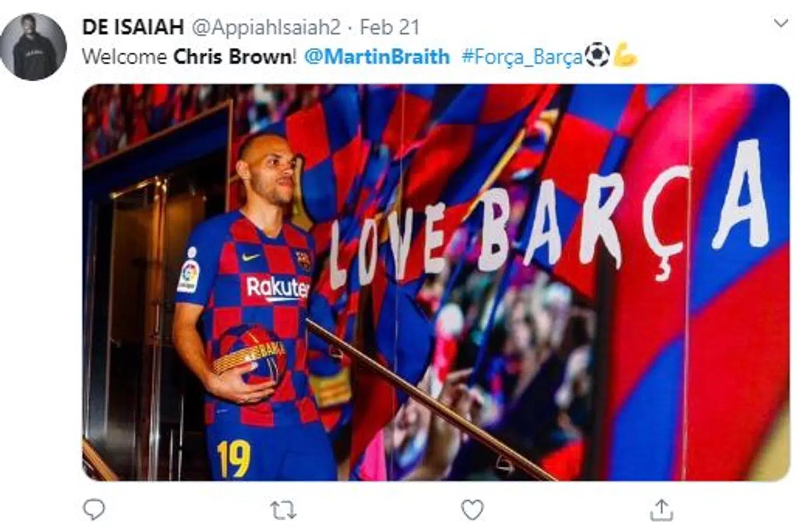This screenshot has width=808, height=532.
Task: Open the tweet options chevron menu
Action: point(781,24)
